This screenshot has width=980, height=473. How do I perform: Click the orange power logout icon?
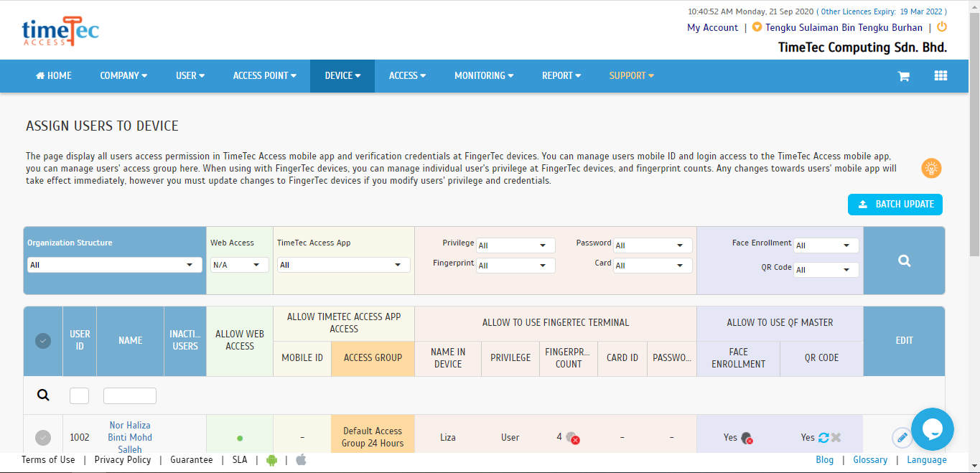coord(942,27)
